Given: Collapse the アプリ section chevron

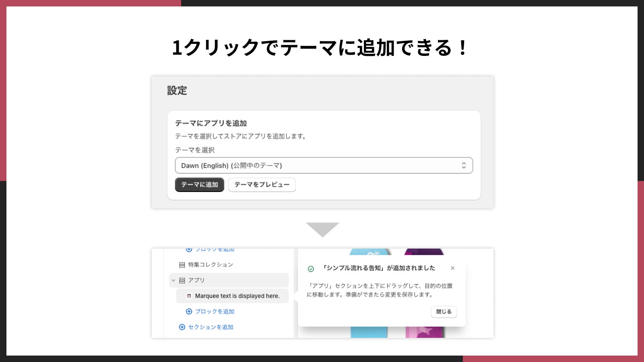Looking at the screenshot, I should [173, 280].
